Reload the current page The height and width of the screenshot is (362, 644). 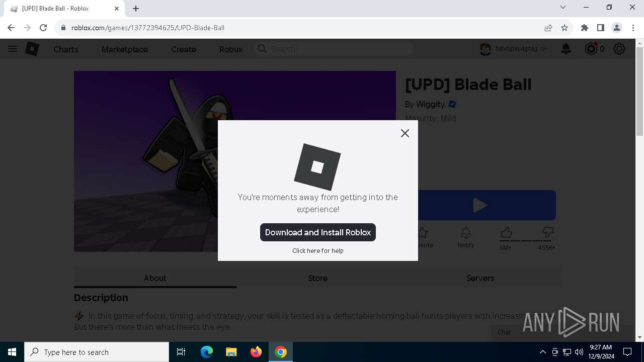pyautogui.click(x=43, y=28)
